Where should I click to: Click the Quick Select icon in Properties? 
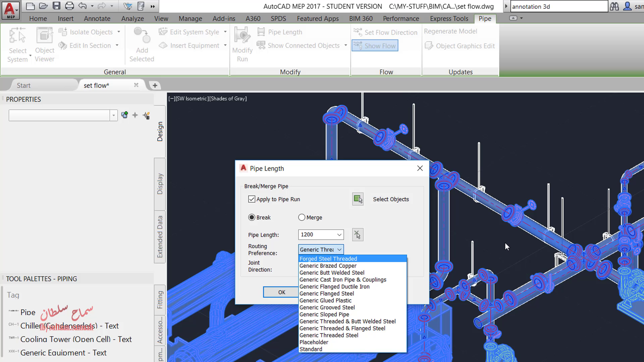[x=146, y=115]
